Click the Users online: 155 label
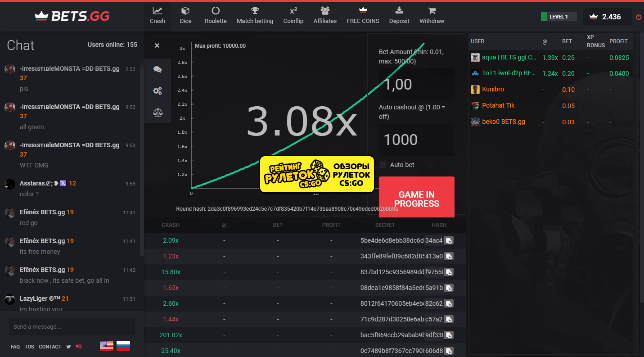 (x=113, y=45)
